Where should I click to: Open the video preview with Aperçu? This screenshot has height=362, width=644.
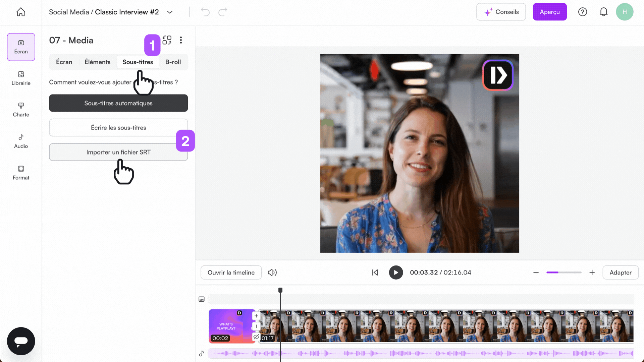tap(549, 12)
